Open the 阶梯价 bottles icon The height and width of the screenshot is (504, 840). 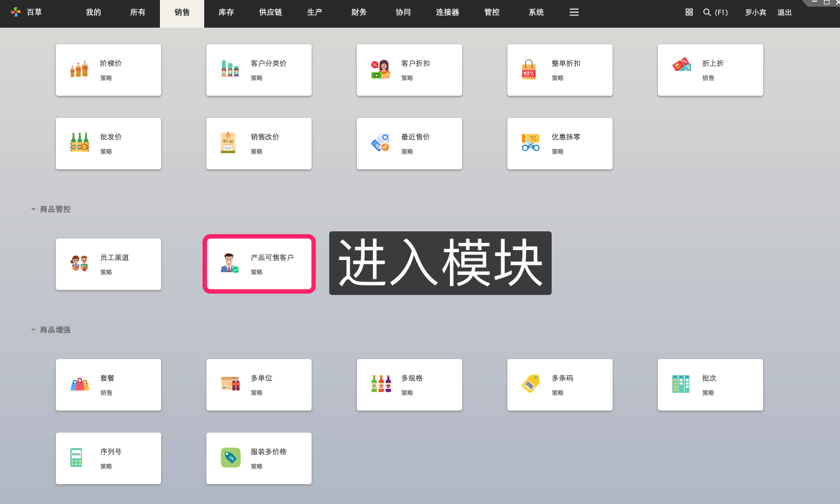(79, 69)
